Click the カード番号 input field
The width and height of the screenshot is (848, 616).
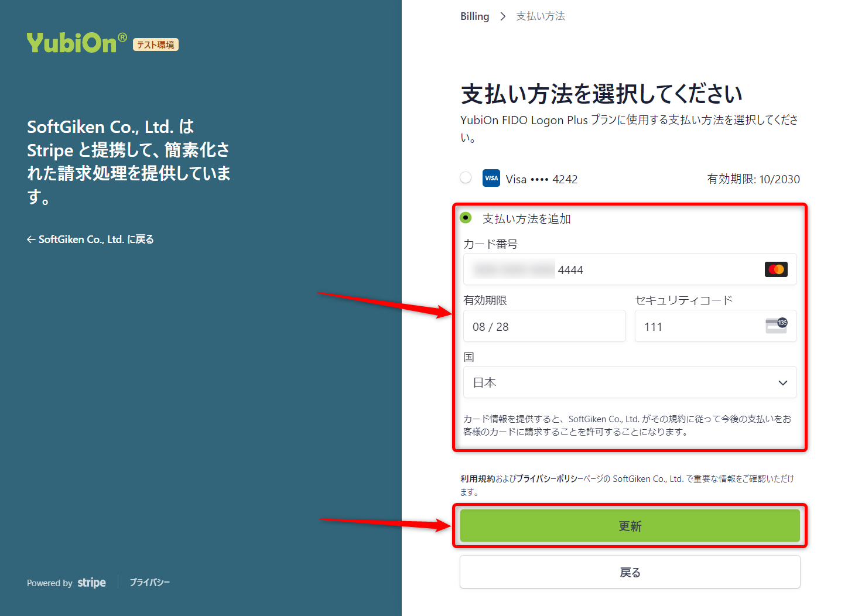tap(630, 269)
